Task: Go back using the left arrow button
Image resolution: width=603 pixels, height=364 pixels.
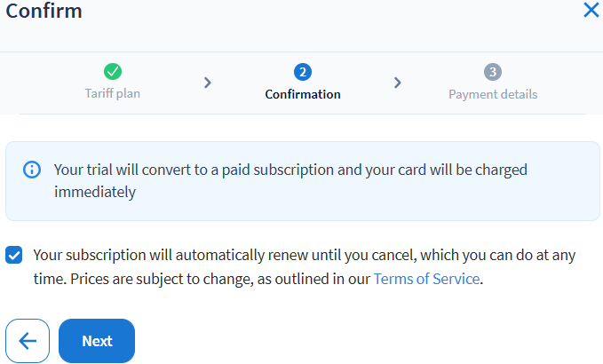Action: pos(28,341)
